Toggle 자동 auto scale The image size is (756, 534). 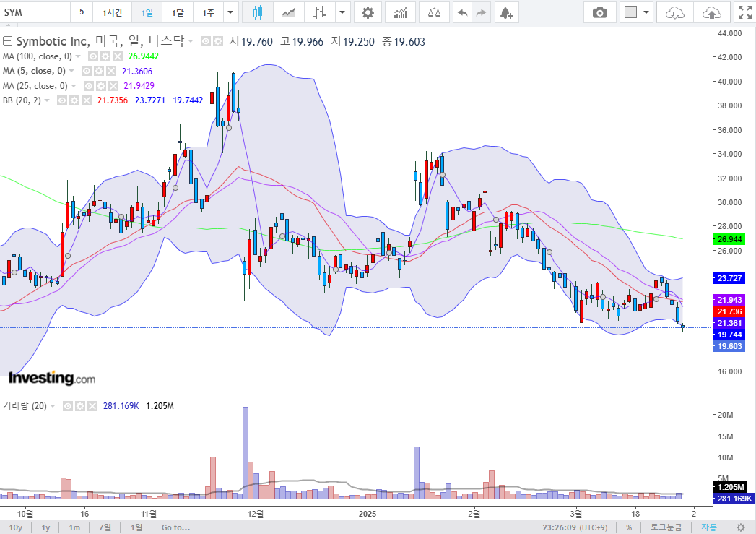[x=708, y=527]
